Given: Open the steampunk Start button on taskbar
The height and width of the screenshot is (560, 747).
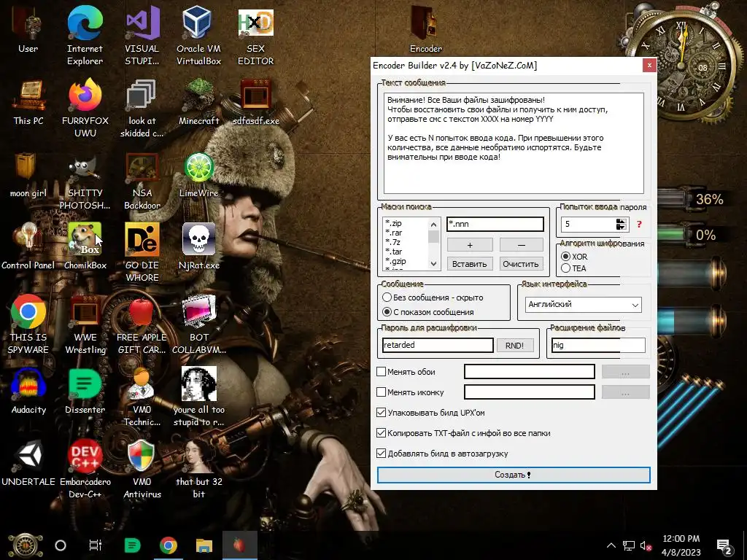Looking at the screenshot, I should [x=26, y=545].
